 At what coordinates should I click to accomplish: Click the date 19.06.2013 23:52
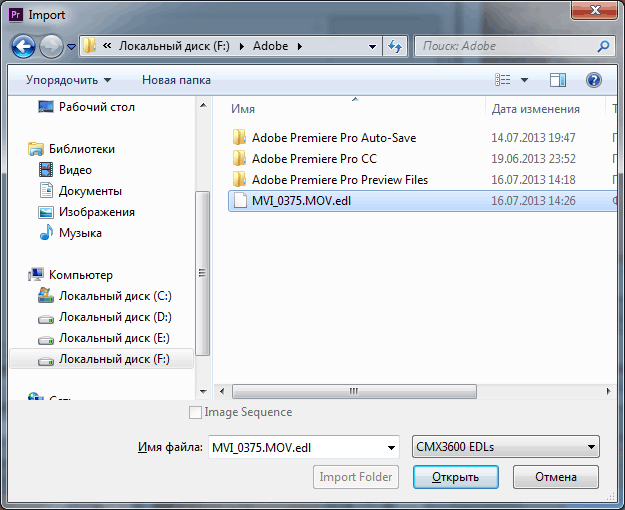tap(533, 159)
